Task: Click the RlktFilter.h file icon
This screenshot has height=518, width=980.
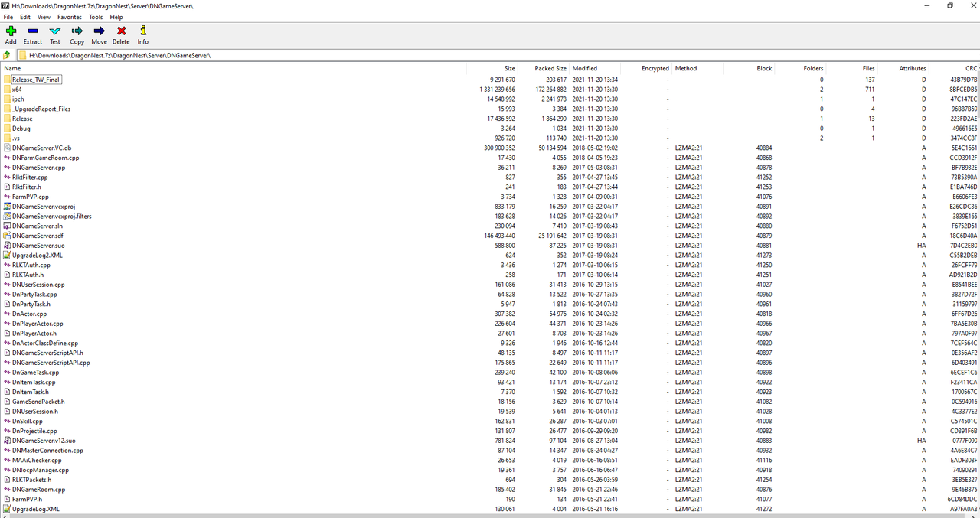Action: tap(7, 187)
